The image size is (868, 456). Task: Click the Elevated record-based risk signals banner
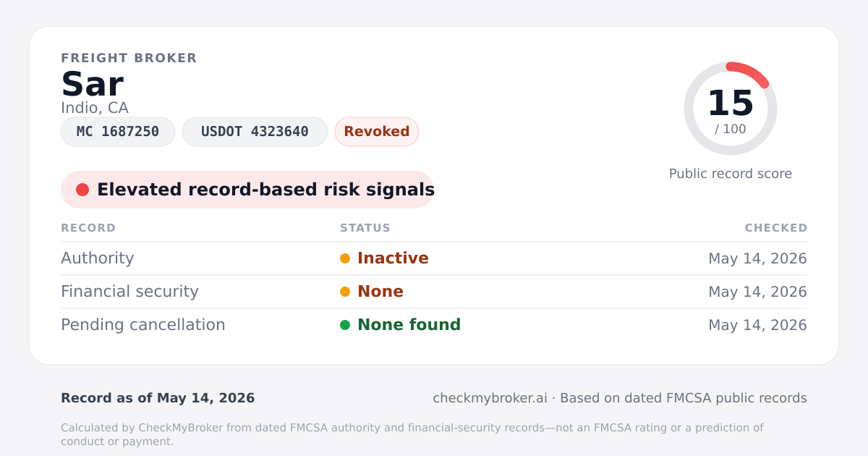[x=247, y=190]
